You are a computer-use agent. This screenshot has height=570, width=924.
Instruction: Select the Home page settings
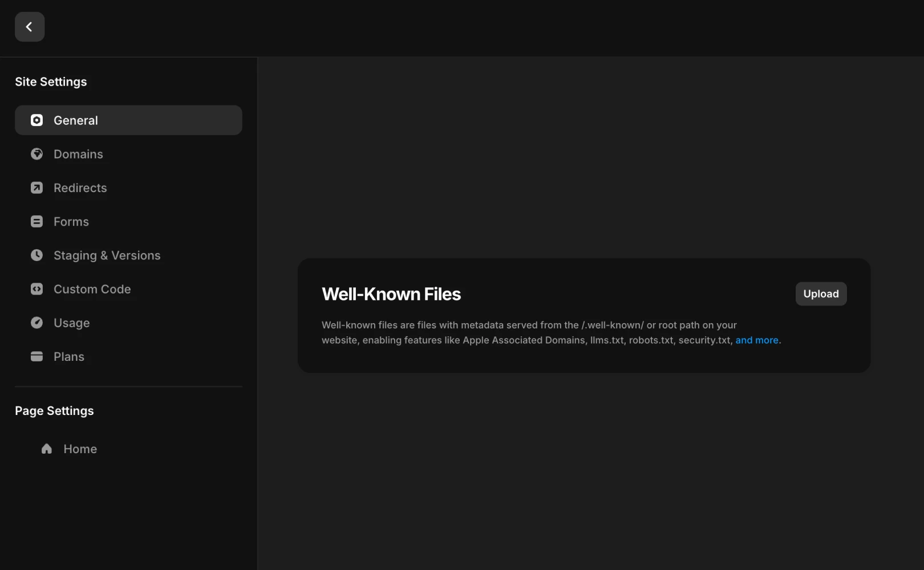[128, 449]
